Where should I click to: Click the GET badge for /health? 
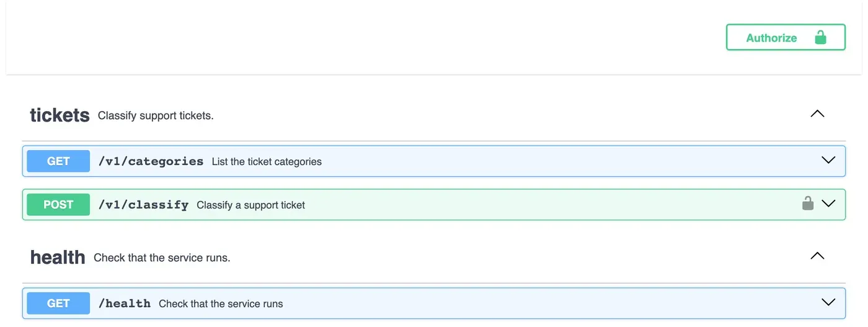click(58, 303)
